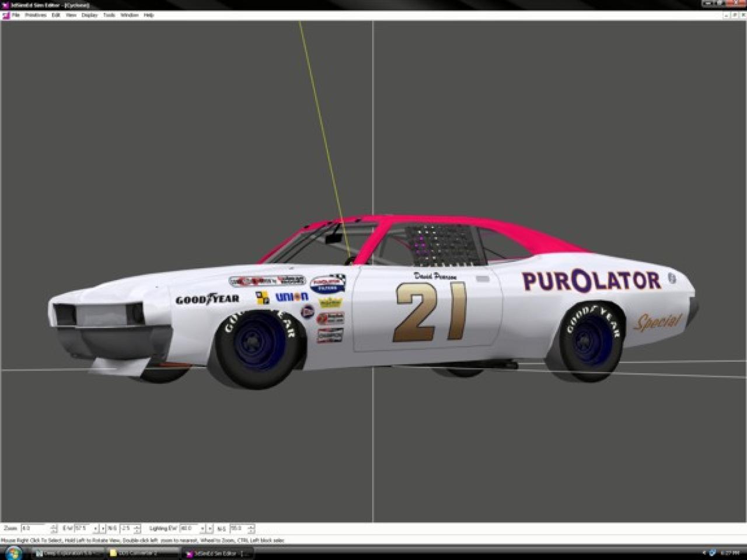Open the Tools menu
Viewport: 747px width, 560px height.
tap(109, 15)
